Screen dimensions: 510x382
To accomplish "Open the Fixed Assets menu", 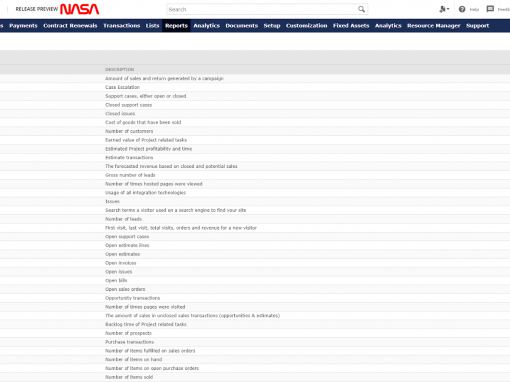I will point(351,26).
